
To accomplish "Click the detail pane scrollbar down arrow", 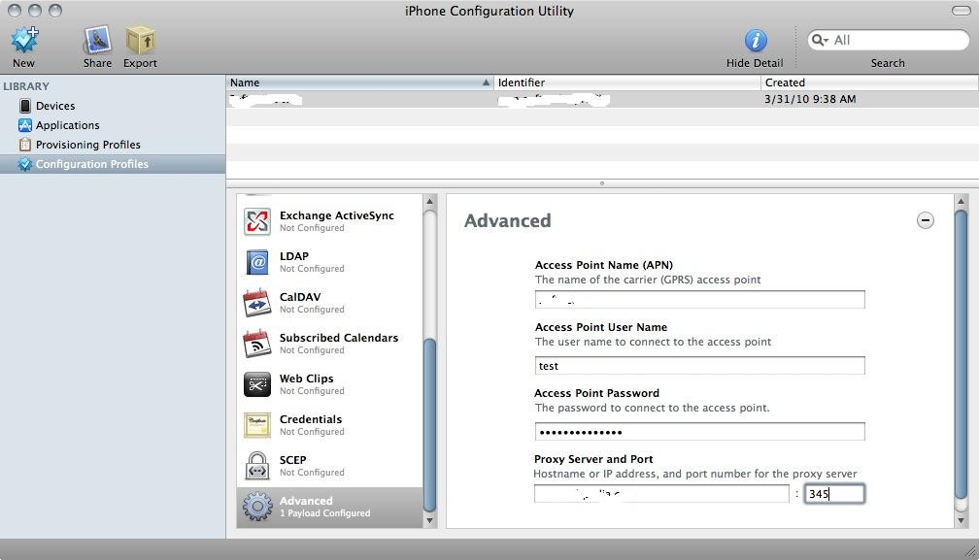I will coord(961,521).
